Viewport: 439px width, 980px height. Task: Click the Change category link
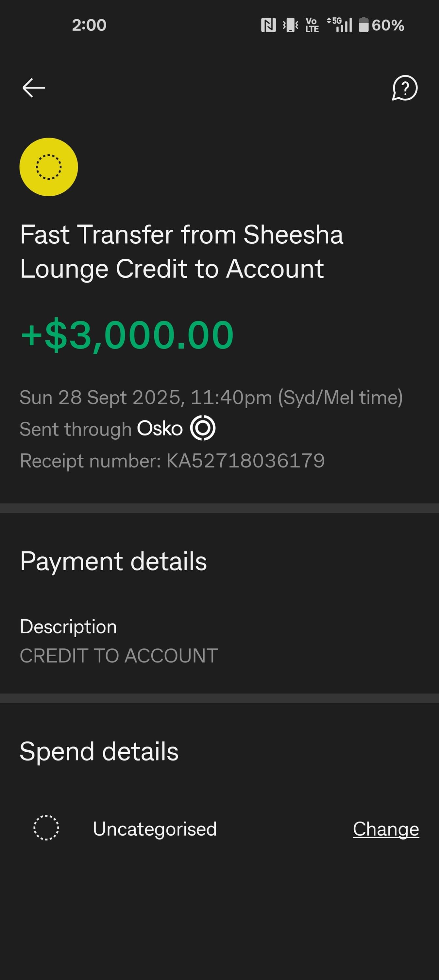(x=386, y=828)
